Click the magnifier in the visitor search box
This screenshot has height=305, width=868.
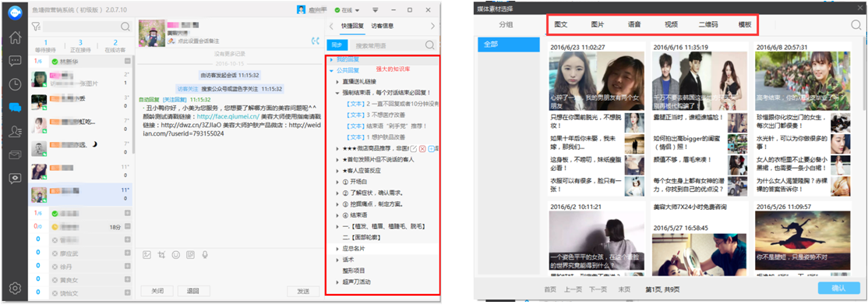[x=125, y=26]
